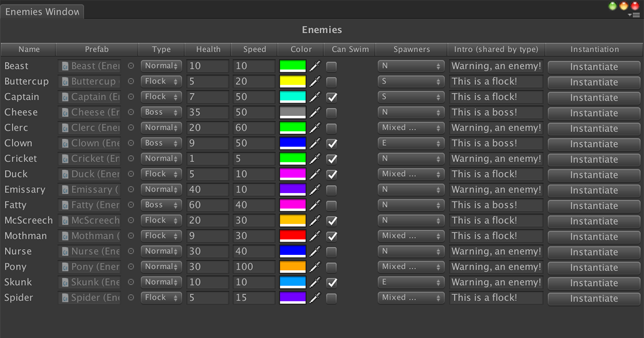Select the eyedropper next to Fatty's color

(x=316, y=205)
